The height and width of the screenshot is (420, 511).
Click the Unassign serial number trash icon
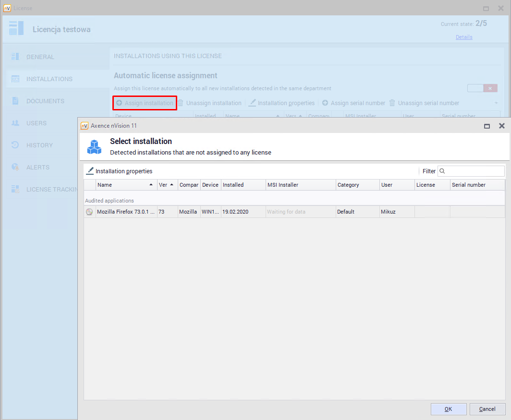(x=392, y=103)
